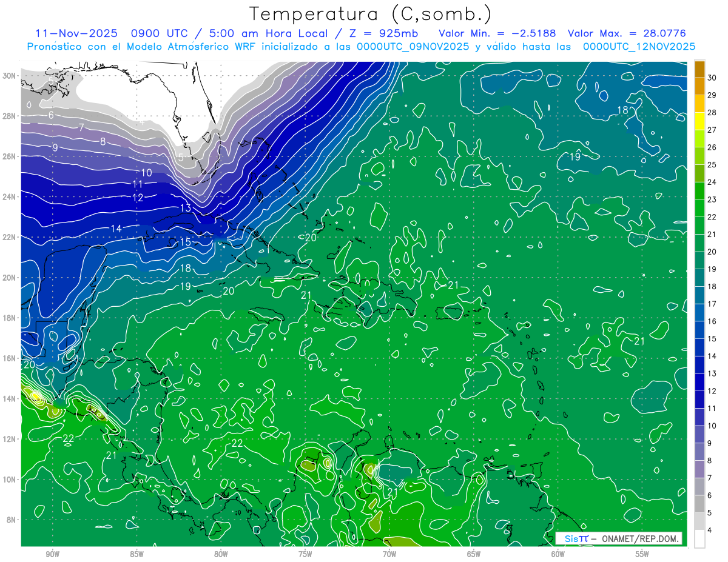
Task: Click the '14N' latitude axis label
Action: point(9,398)
